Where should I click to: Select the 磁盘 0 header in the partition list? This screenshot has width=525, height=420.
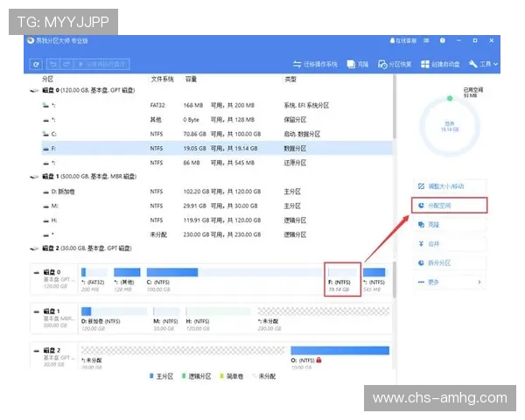click(88, 90)
